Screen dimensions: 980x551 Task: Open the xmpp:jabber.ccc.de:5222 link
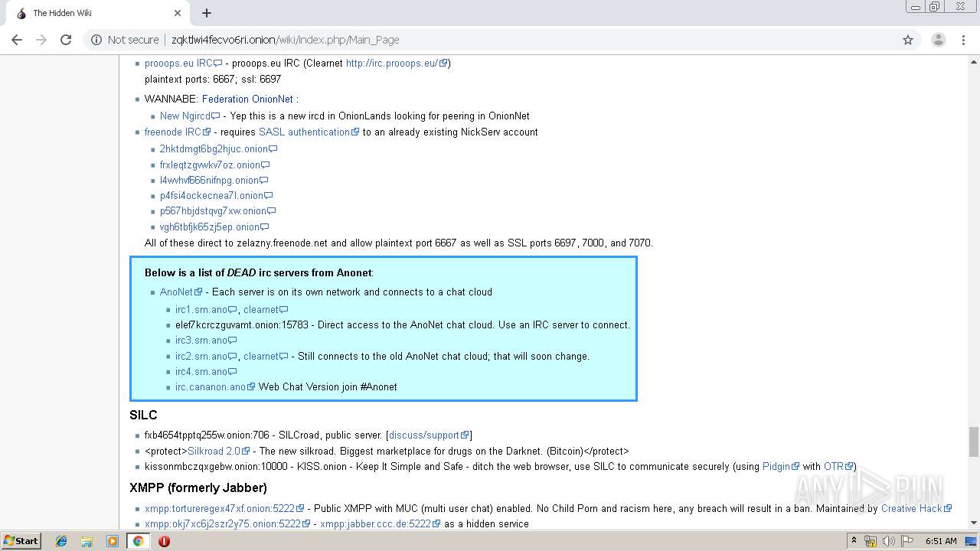coord(381,523)
